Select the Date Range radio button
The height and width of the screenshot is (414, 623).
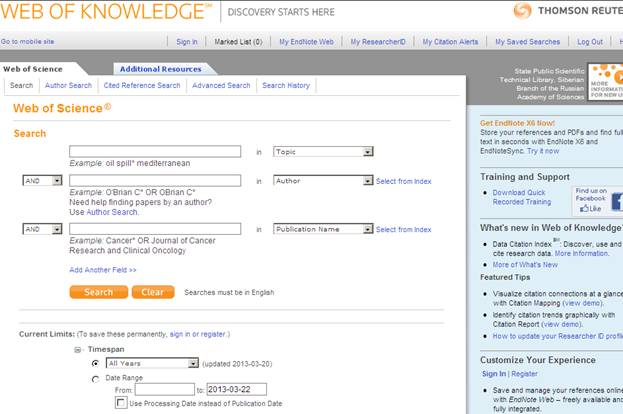(95, 379)
